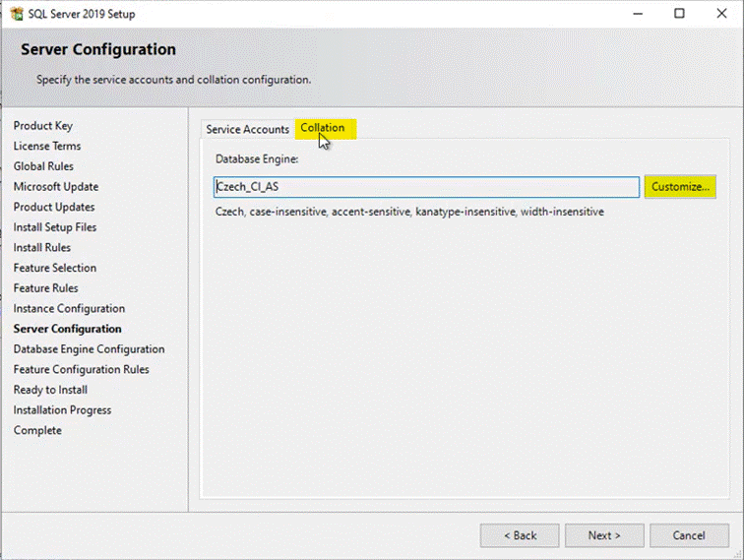The width and height of the screenshot is (744, 560).
Task: Close the SQL Server 2019 Setup window
Action: (x=721, y=14)
